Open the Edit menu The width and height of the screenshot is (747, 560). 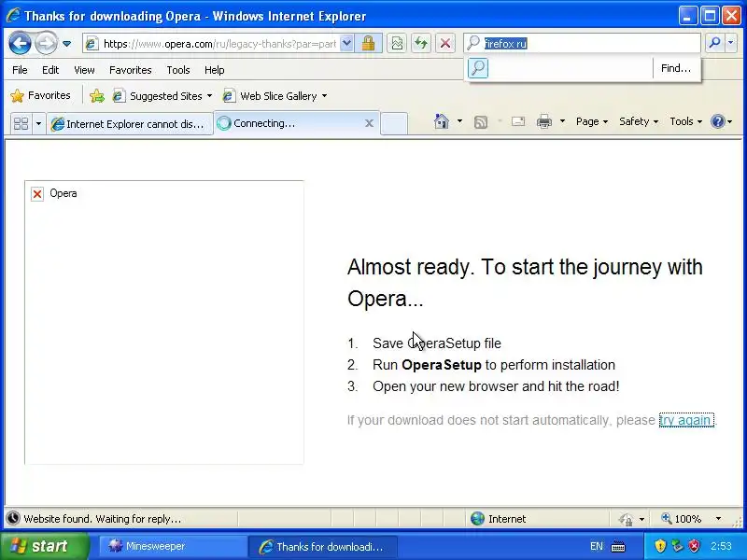[50, 70]
